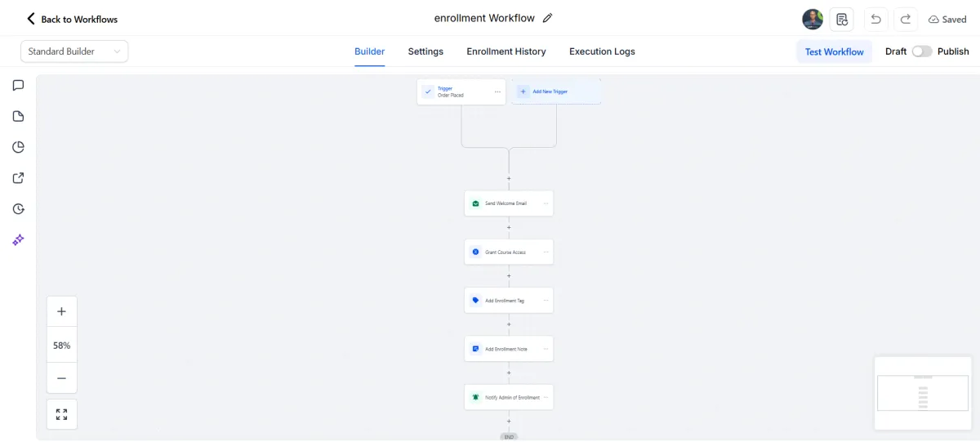Click the redo arrow icon
The image size is (980, 442).
click(906, 19)
